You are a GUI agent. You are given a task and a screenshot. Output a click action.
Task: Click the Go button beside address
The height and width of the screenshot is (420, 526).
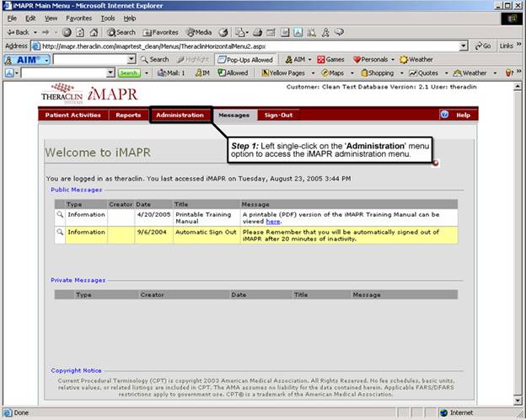coord(483,46)
